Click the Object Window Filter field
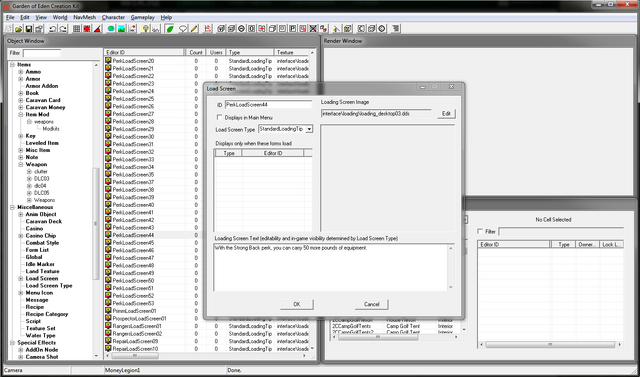 [42, 53]
